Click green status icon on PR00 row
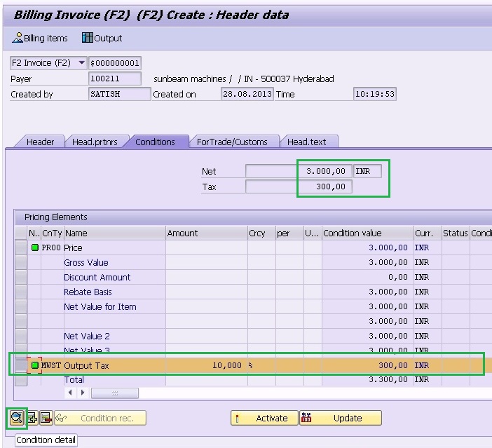492x448 pixels. click(34, 247)
